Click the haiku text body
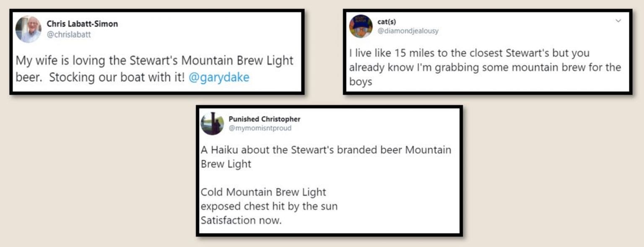 tap(268, 205)
